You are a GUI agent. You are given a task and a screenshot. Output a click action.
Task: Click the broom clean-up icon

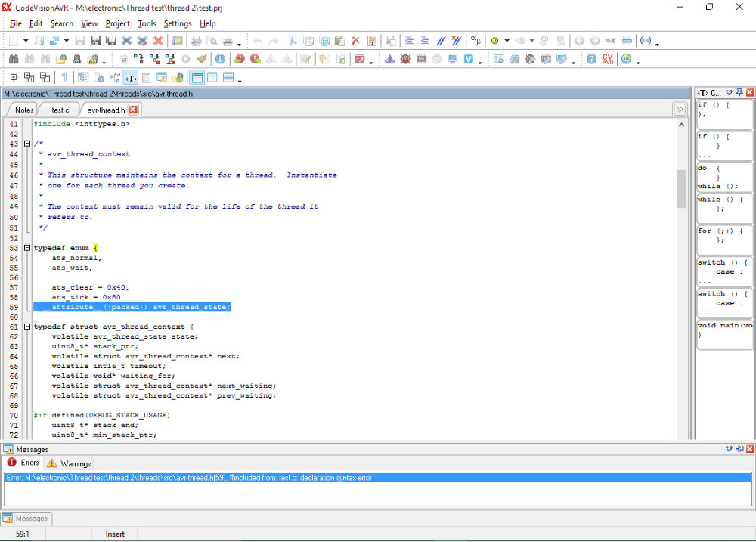point(202,59)
